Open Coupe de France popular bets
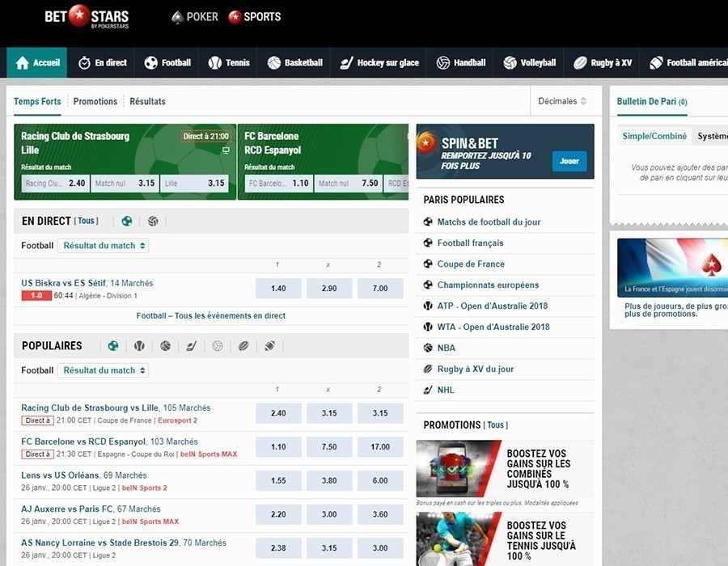Viewport: 728px width, 566px height. click(x=471, y=264)
